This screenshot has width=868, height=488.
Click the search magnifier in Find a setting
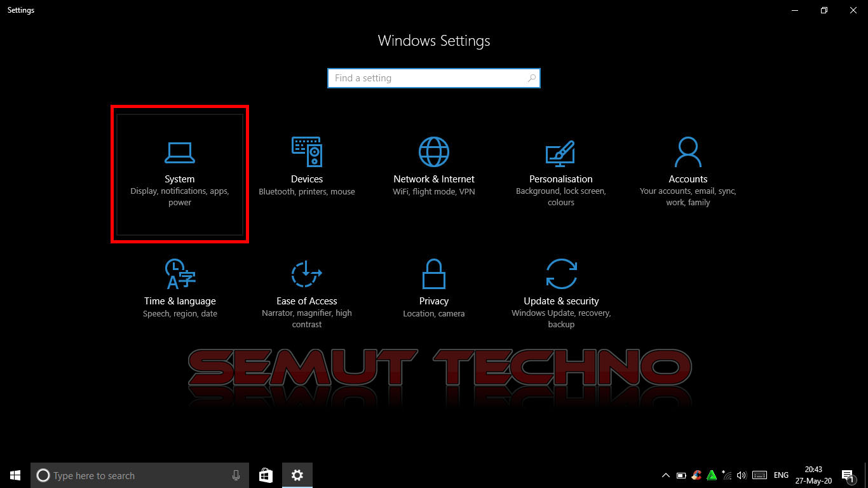pos(532,78)
